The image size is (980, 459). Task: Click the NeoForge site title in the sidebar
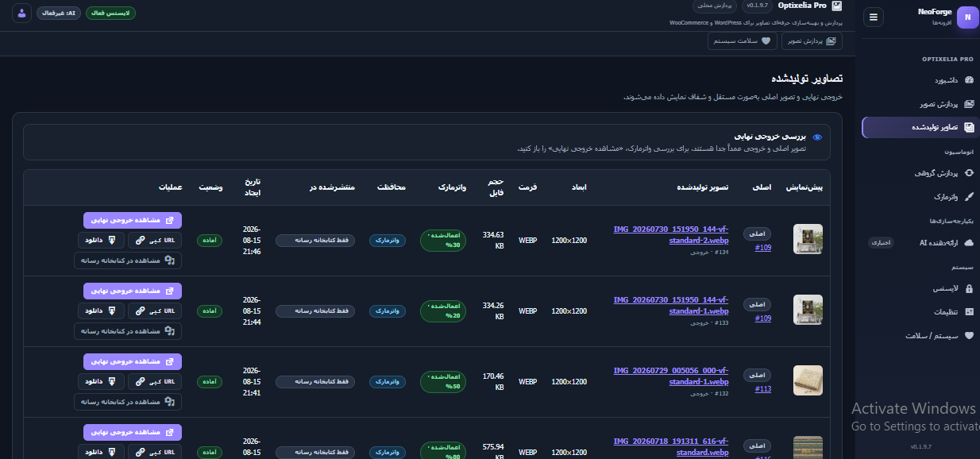[x=934, y=12]
